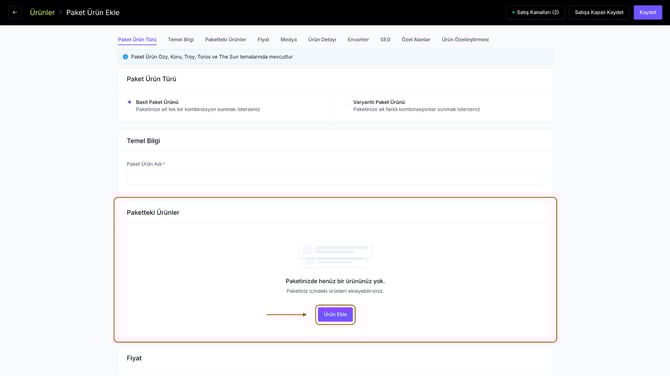Switch to the Medya tab

[288, 39]
